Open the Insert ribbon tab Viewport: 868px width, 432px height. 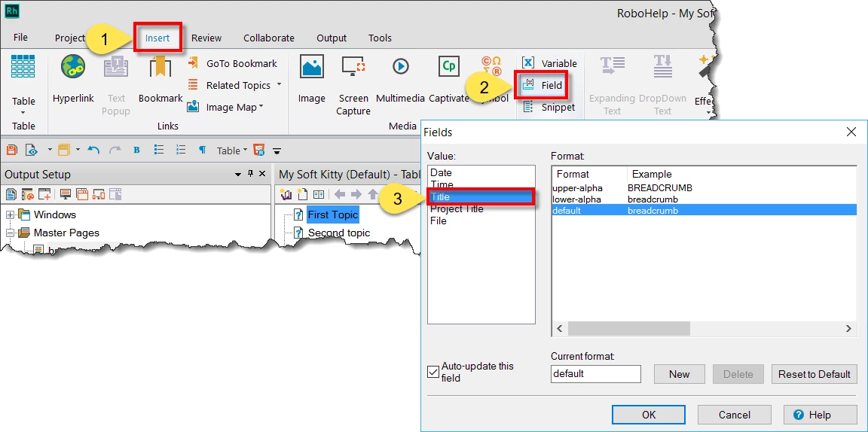157,38
